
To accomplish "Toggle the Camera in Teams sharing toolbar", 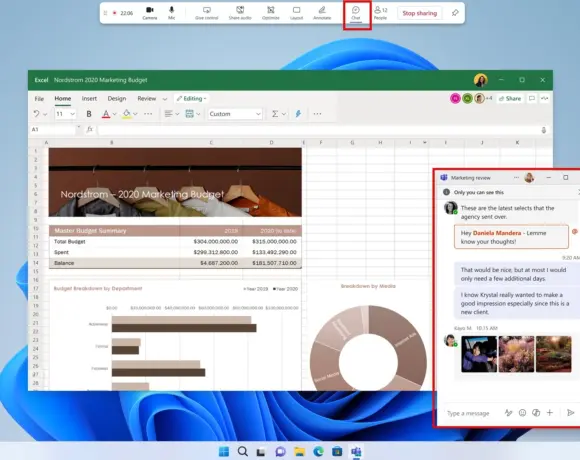I will (150, 13).
